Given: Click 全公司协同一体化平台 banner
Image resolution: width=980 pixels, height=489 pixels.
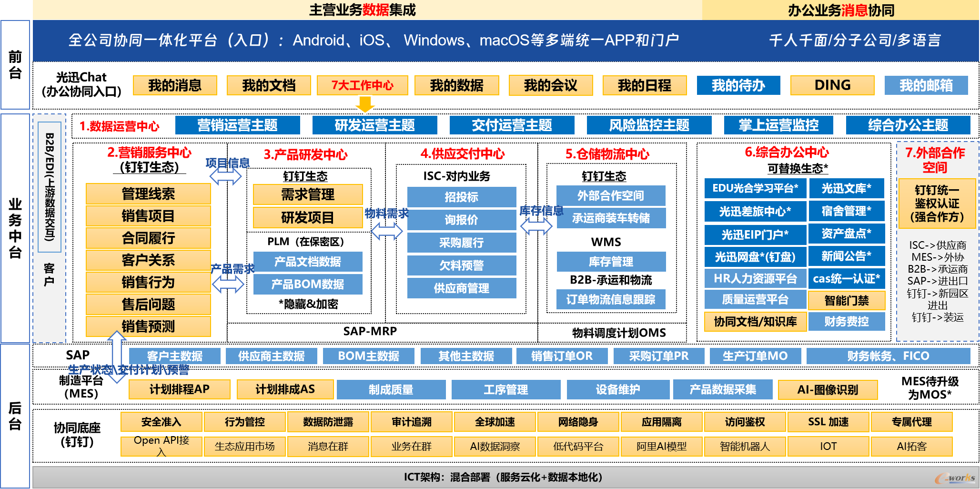Looking at the screenshot, I should pyautogui.click(x=505, y=41).
